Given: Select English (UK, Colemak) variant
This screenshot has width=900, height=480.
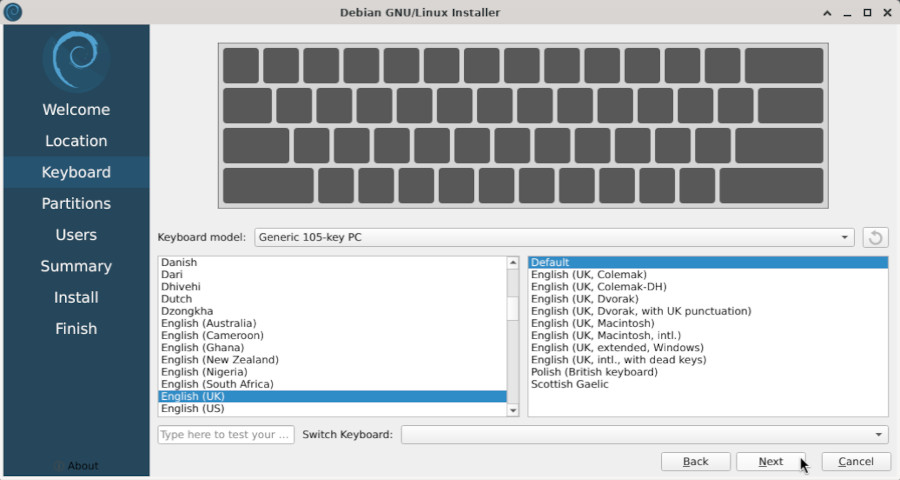Looking at the screenshot, I should 708,274.
